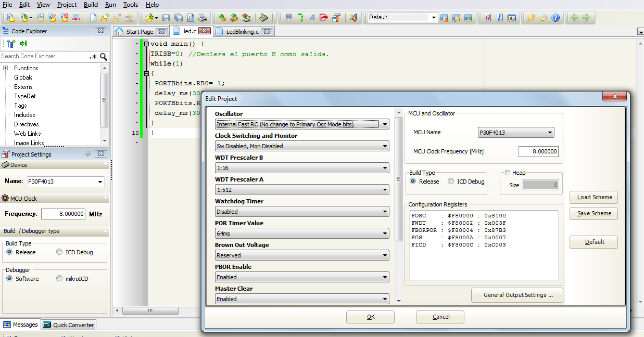
Task: Switch to the Quick Converter tab
Action: click(69, 325)
